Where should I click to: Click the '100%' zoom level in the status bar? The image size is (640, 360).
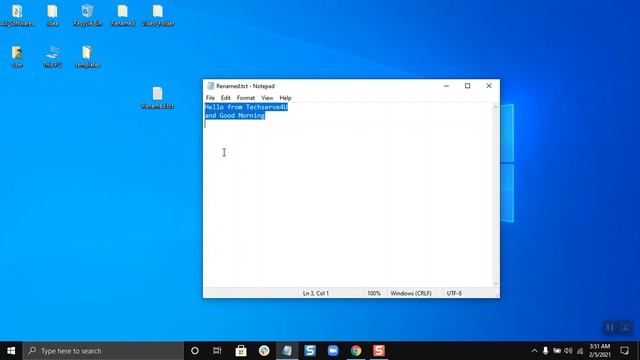click(374, 293)
